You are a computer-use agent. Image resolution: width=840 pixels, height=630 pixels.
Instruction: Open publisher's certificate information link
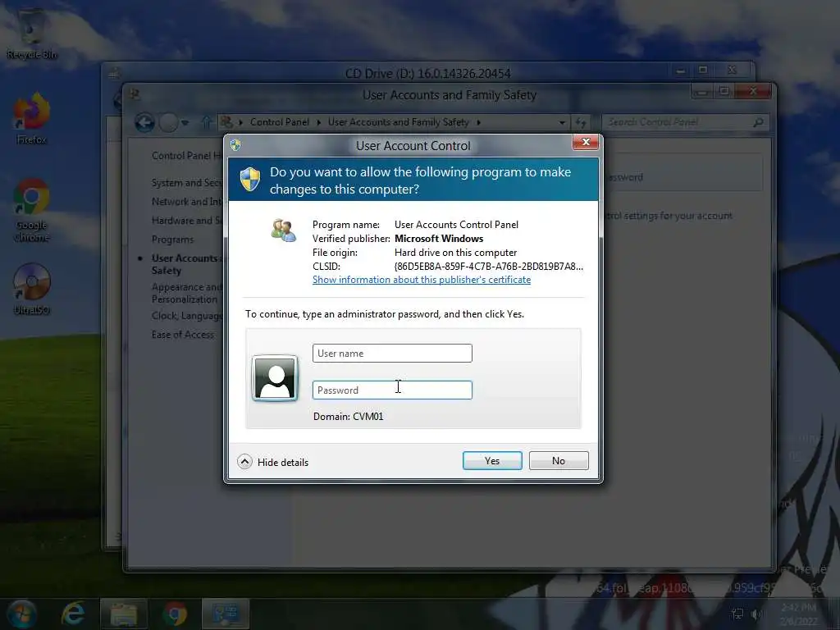(422, 280)
